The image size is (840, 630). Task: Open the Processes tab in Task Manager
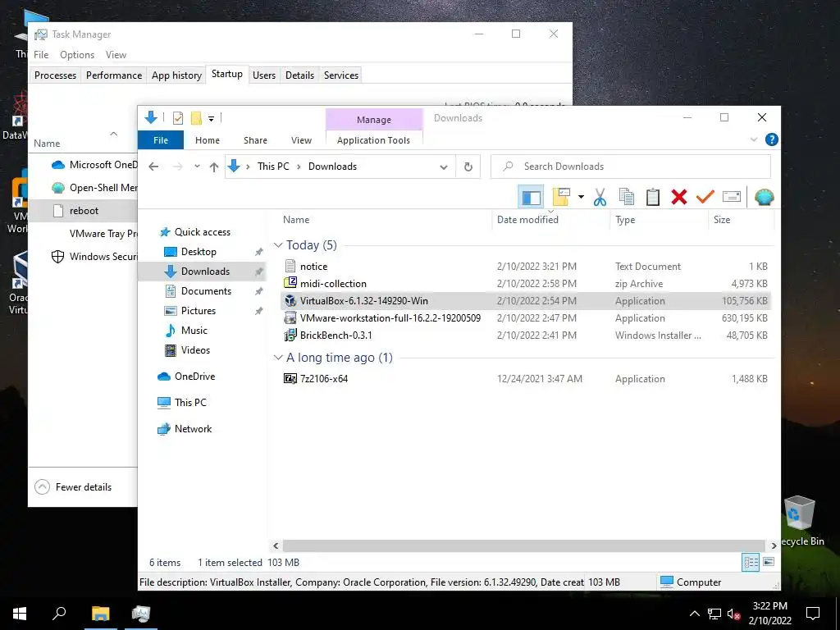tap(55, 75)
